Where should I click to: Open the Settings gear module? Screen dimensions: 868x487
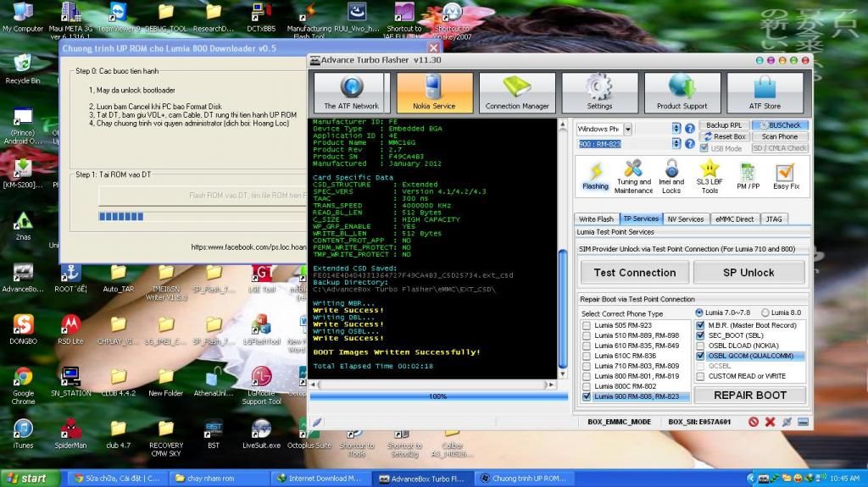click(x=599, y=92)
